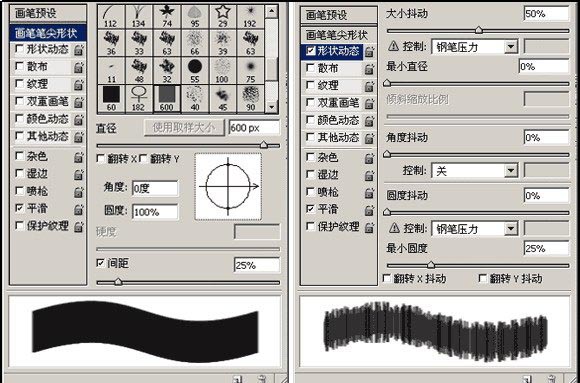Click the 大小抖动 slider handle

(479, 30)
